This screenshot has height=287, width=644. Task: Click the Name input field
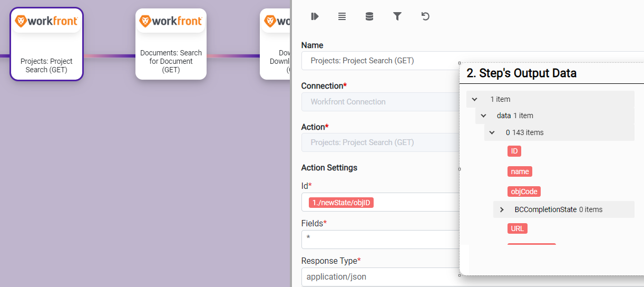point(379,61)
